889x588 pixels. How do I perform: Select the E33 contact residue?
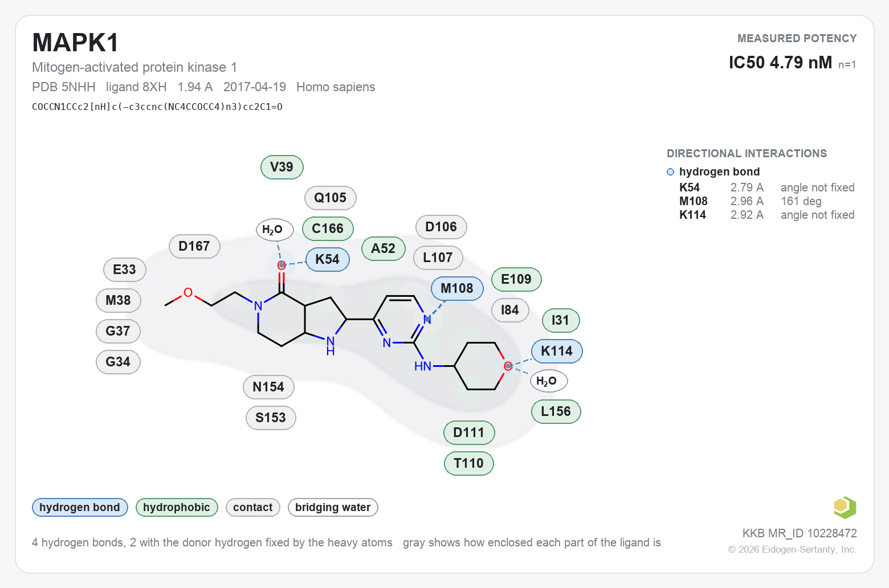tap(125, 270)
